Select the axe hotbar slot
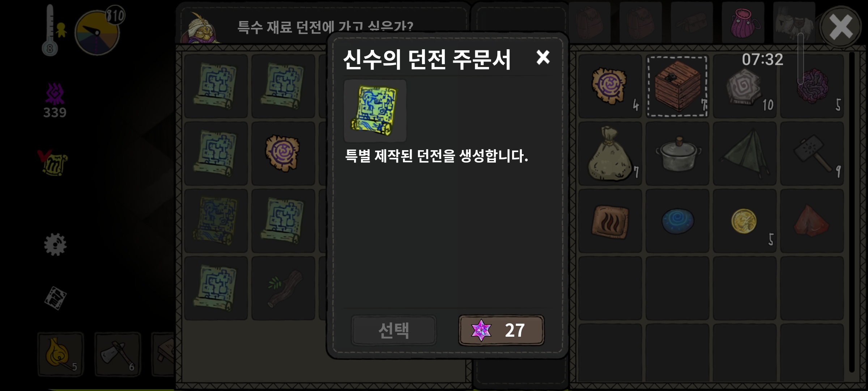Screen dimensions: 868x391 117,354
